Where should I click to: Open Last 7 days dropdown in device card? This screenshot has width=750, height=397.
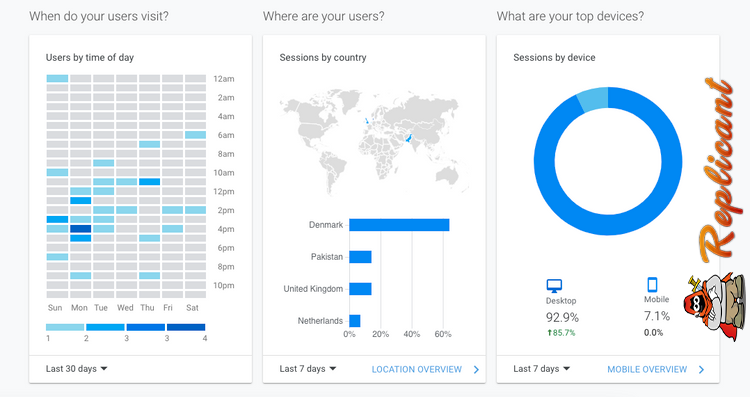pyautogui.click(x=541, y=369)
